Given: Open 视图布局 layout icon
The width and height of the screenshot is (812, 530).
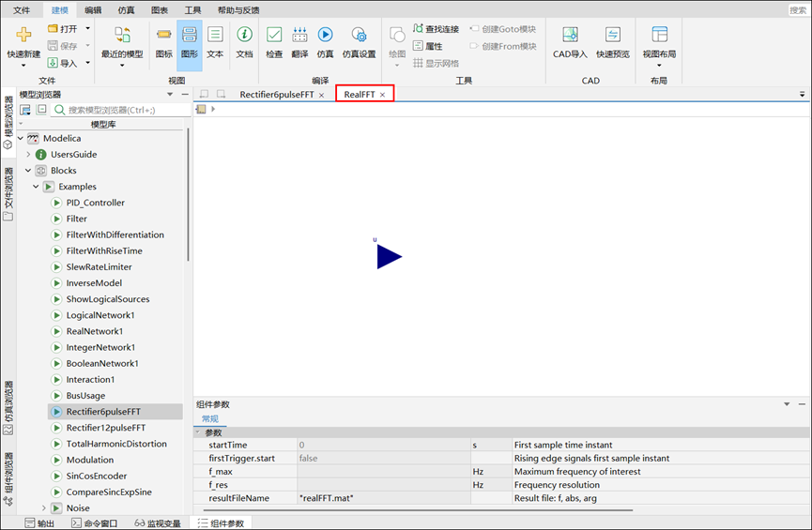Looking at the screenshot, I should click(x=659, y=35).
